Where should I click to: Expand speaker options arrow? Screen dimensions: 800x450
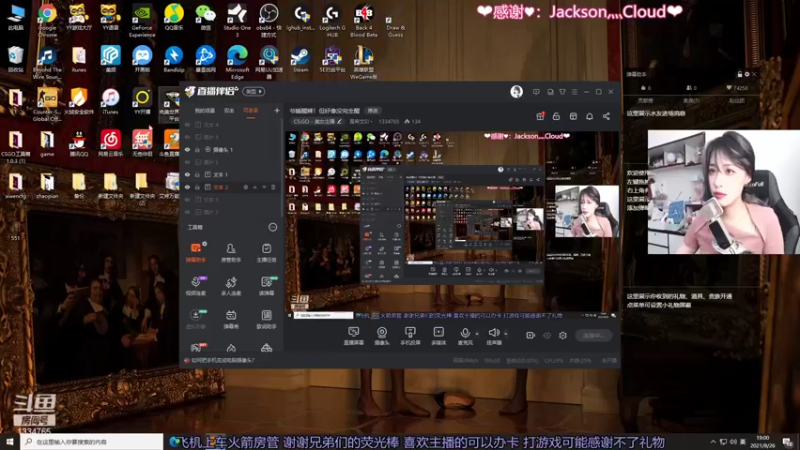(x=506, y=334)
